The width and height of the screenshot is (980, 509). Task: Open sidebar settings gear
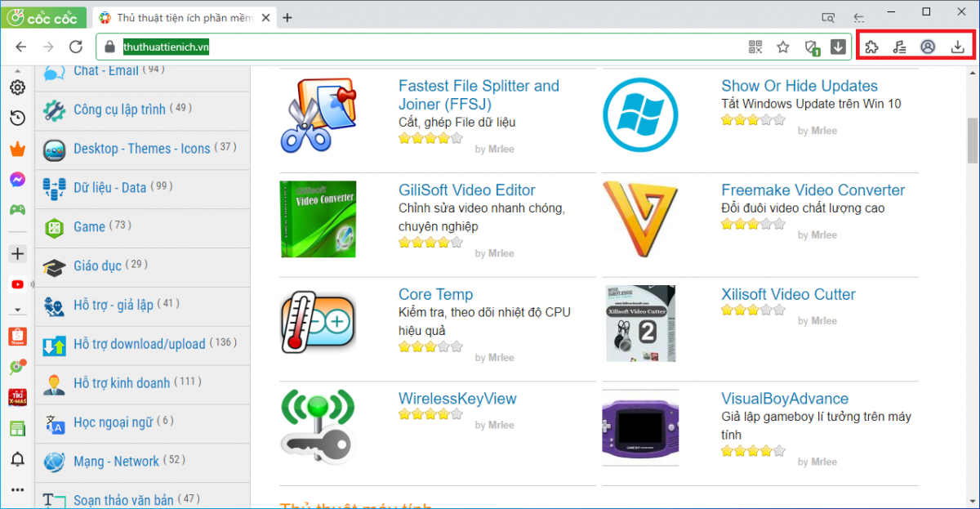(x=17, y=87)
